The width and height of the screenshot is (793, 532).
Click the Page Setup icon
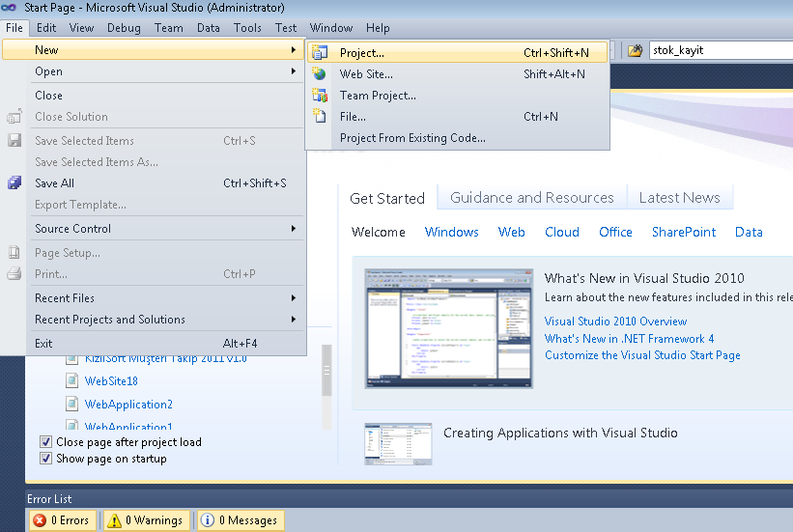[x=14, y=252]
